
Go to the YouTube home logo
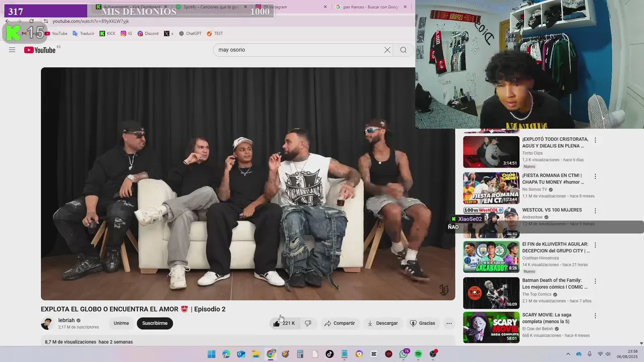pos(40,50)
